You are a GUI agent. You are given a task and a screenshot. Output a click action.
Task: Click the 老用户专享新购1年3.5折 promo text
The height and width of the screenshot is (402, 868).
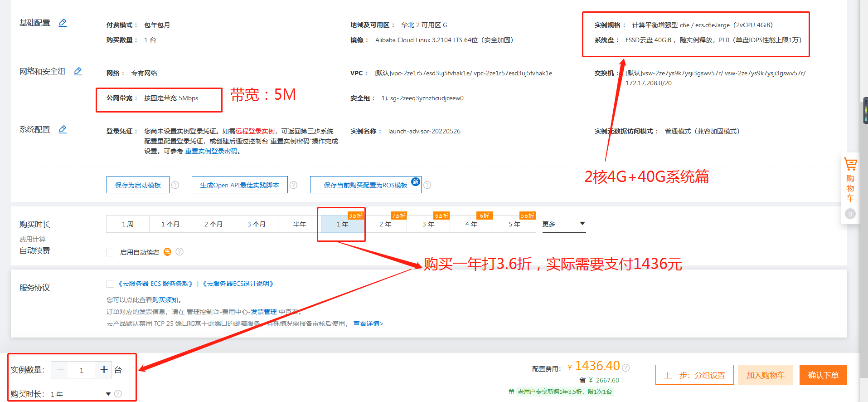pos(565,392)
